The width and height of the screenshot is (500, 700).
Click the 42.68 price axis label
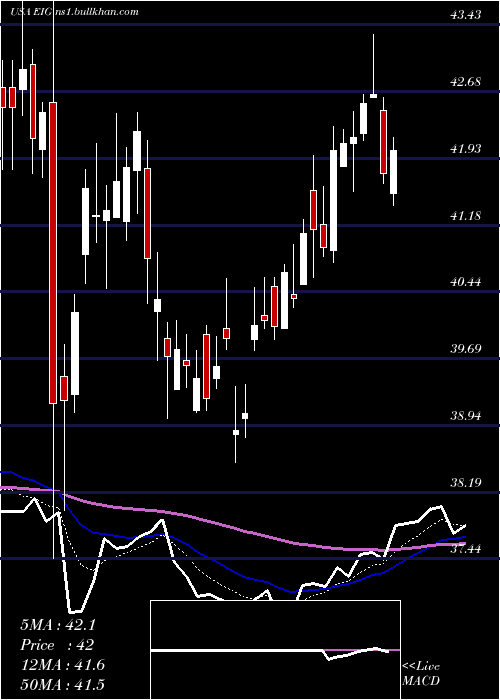click(x=466, y=82)
